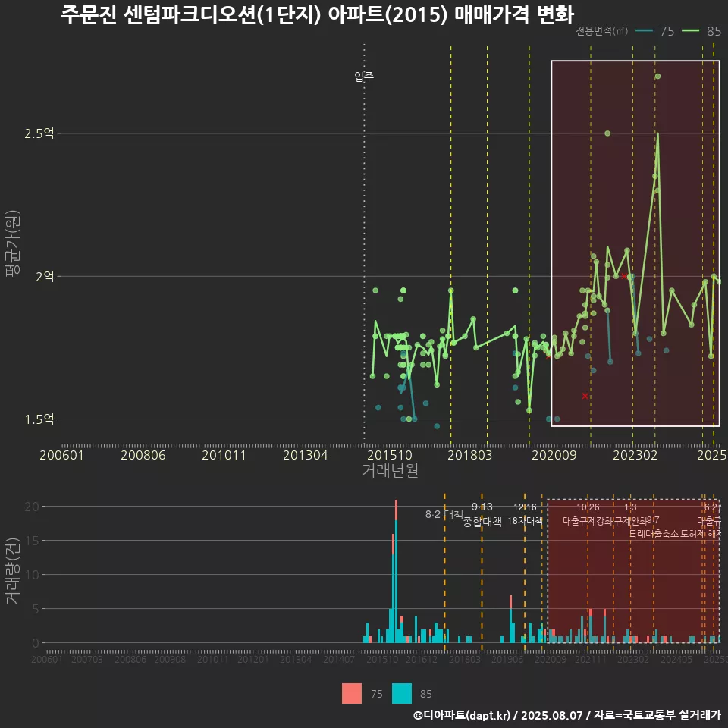
Task: Click 202111 on the volume chart axis
Action: pos(591,659)
